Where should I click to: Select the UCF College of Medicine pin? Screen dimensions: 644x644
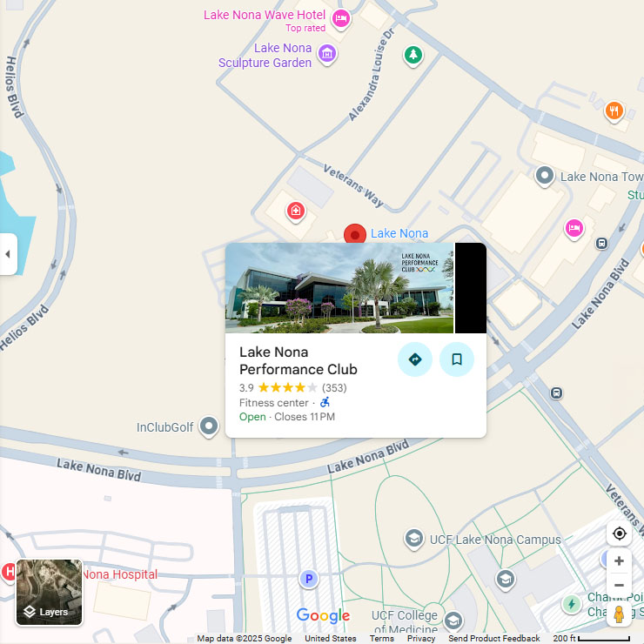click(453, 621)
